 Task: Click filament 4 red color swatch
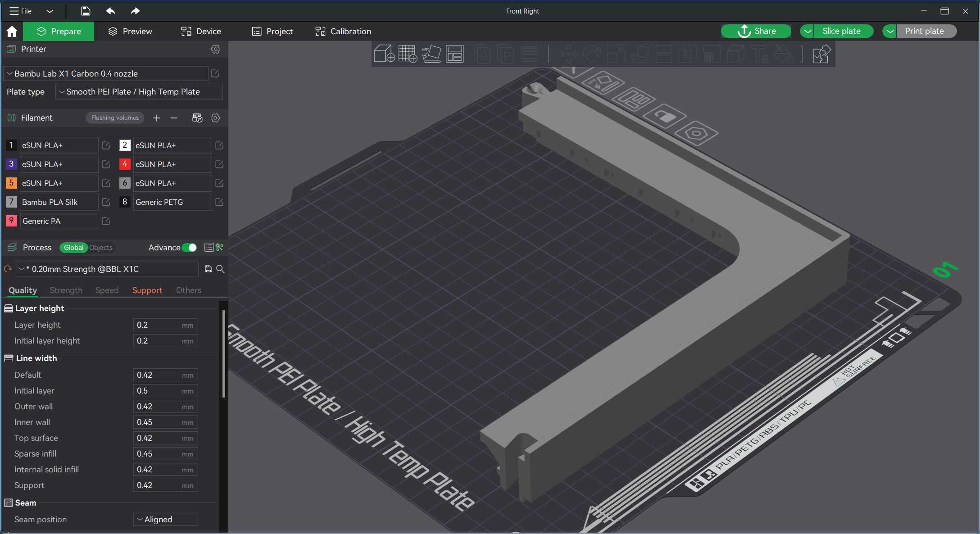tap(125, 164)
